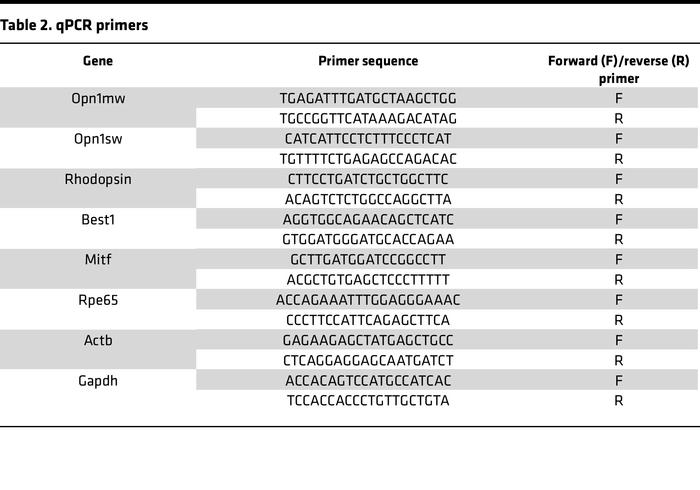This screenshot has height=490, width=700.
Task: Click the Actb gene cell
Action: click(97, 340)
